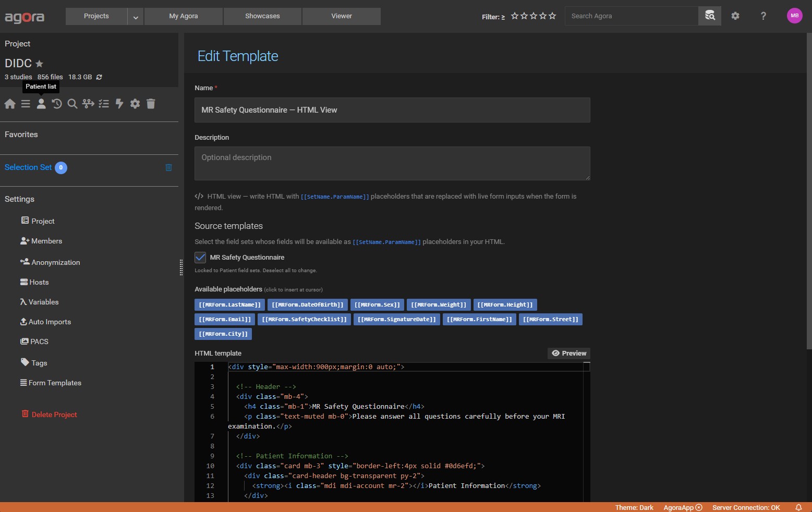Open Hosts settings

point(34,282)
